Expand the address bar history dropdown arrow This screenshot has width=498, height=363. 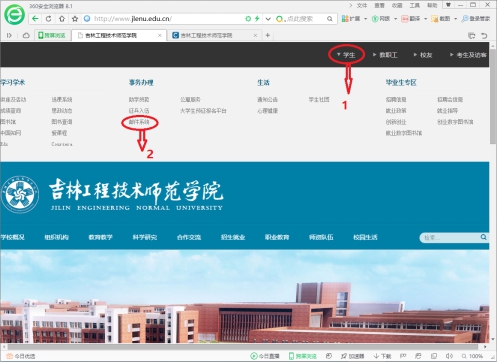[x=268, y=19]
